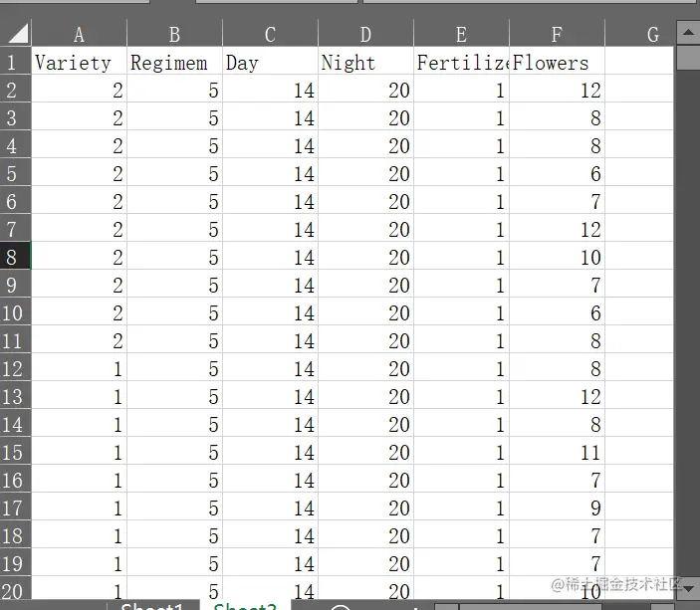This screenshot has width=700, height=610.
Task: Click the vertical scrollbar up arrow
Action: 688,32
